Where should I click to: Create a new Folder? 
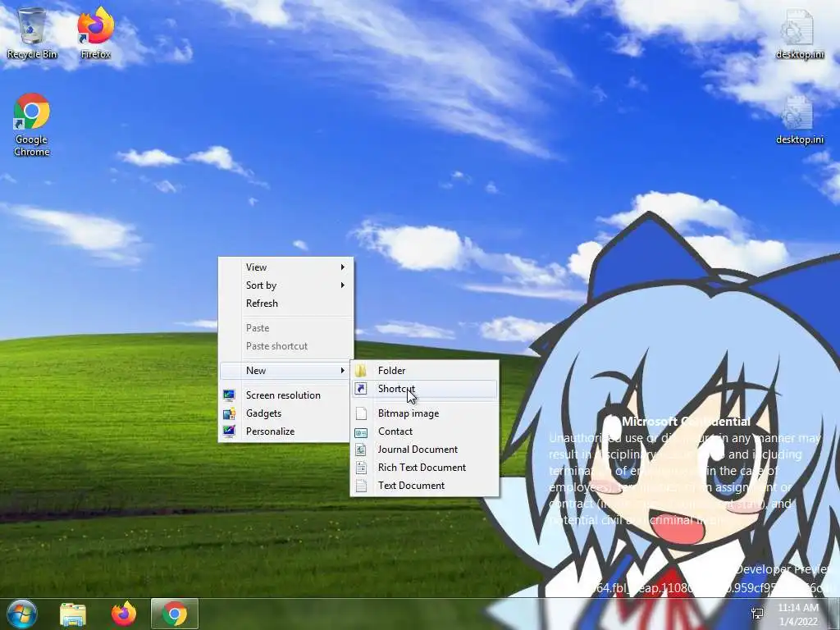(x=425, y=370)
